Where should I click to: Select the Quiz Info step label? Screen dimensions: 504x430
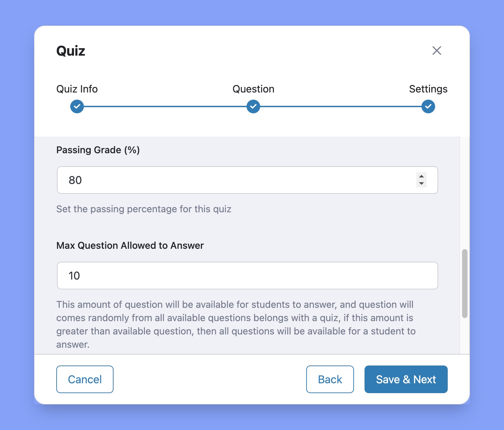(x=76, y=89)
